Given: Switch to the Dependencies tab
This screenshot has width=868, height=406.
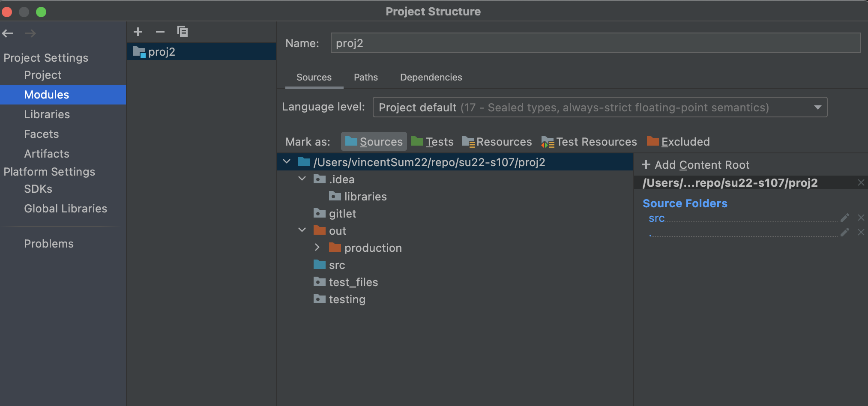Looking at the screenshot, I should [431, 78].
